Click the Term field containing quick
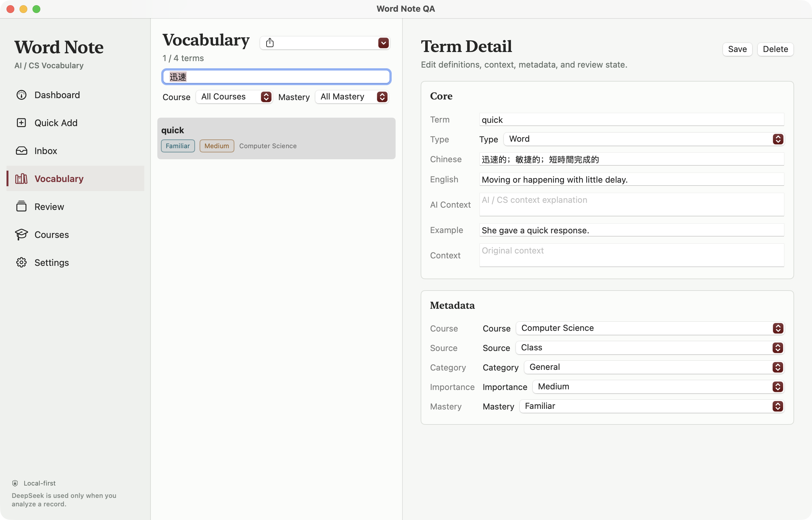Screen dimensions: 812x520 tap(632, 120)
